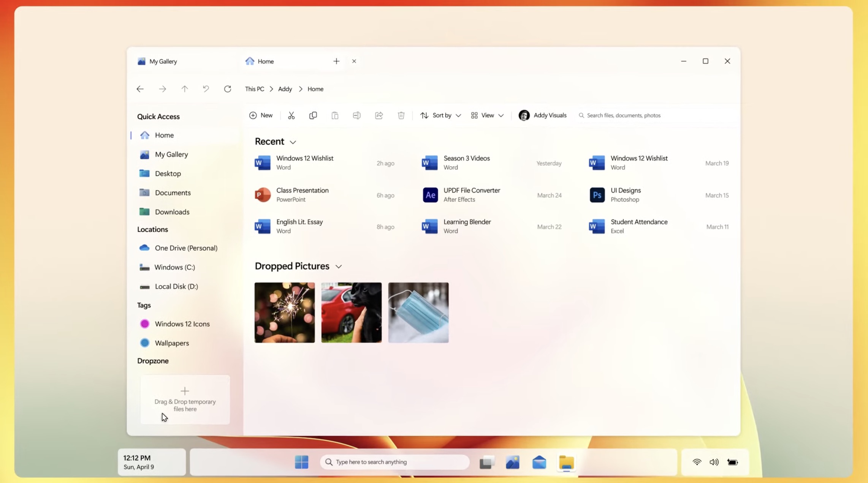Click the Home location icon in sidebar
Image resolution: width=868 pixels, height=483 pixels.
pos(145,135)
